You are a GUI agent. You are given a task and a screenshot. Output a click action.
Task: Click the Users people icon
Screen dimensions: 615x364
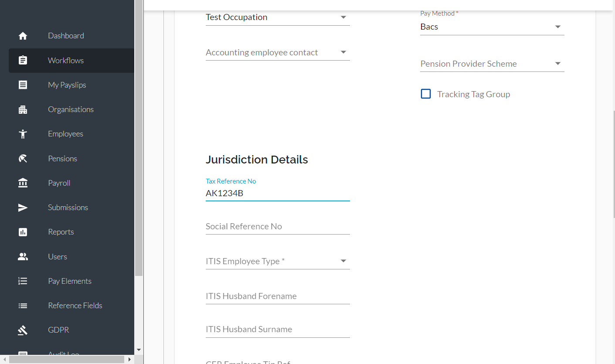pyautogui.click(x=23, y=257)
